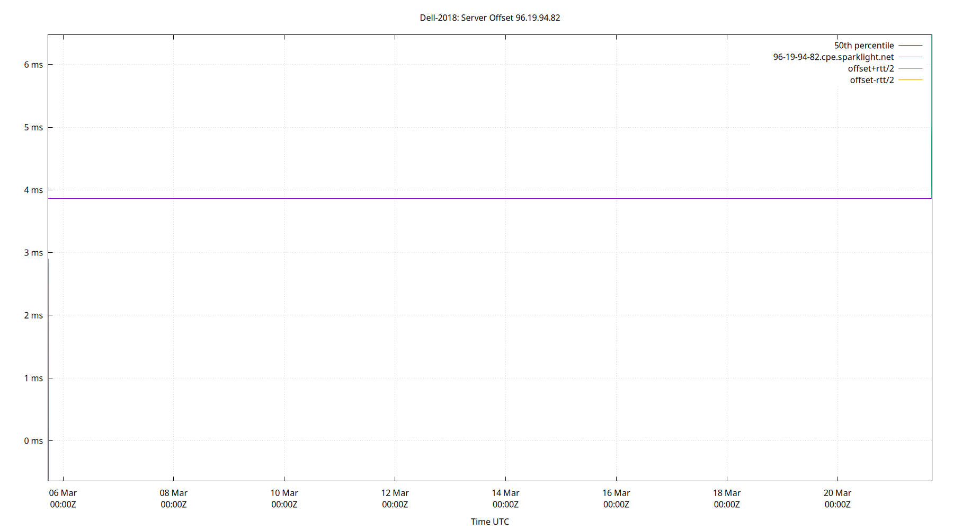This screenshot has width=980, height=530.
Task: Click the 06 Mar tick label
Action: coord(63,493)
